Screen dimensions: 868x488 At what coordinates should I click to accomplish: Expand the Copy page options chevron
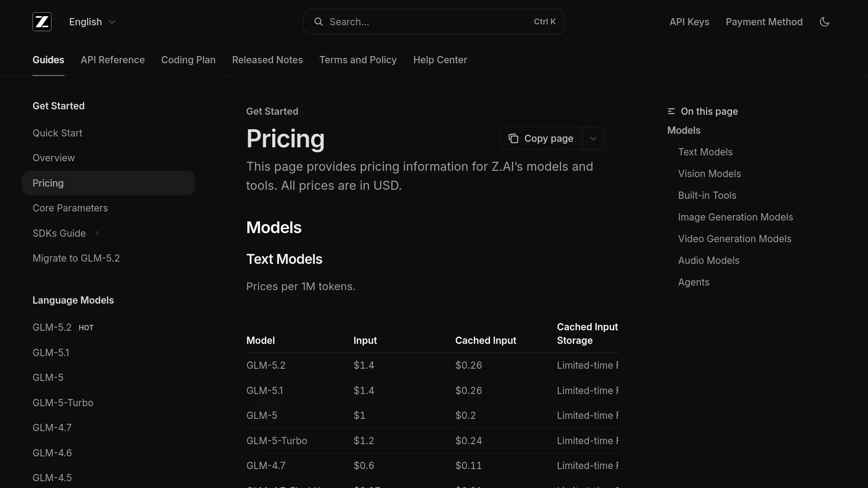[x=593, y=138]
